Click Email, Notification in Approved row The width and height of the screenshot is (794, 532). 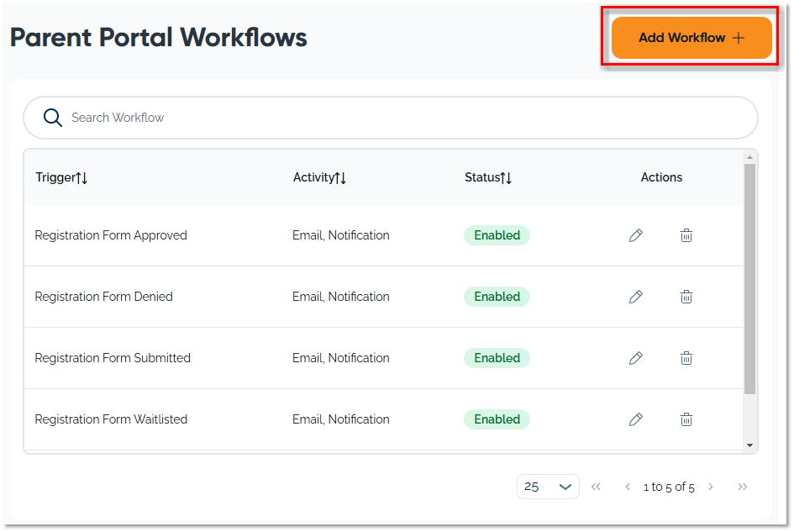click(341, 235)
